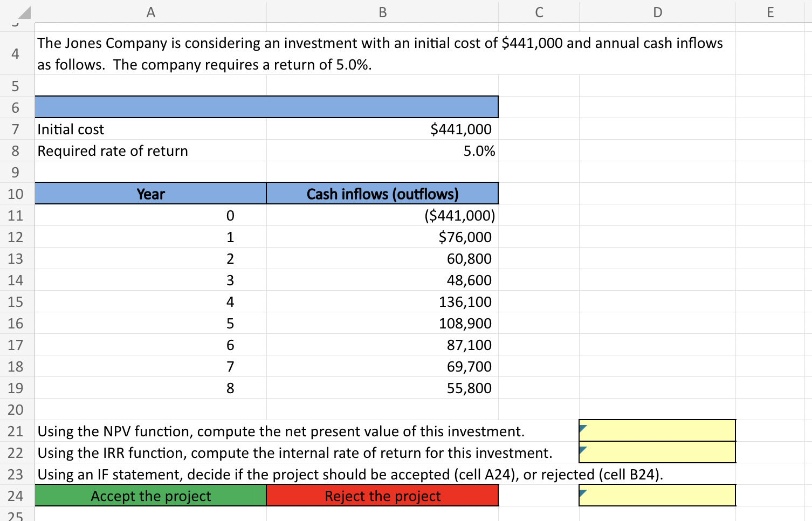Click the yellow IF statement cell D24

[x=657, y=495]
